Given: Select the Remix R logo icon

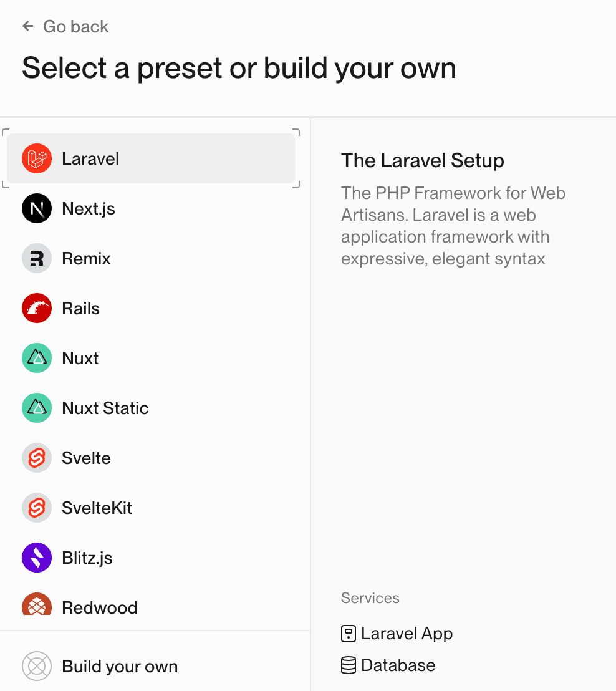Looking at the screenshot, I should (x=37, y=258).
